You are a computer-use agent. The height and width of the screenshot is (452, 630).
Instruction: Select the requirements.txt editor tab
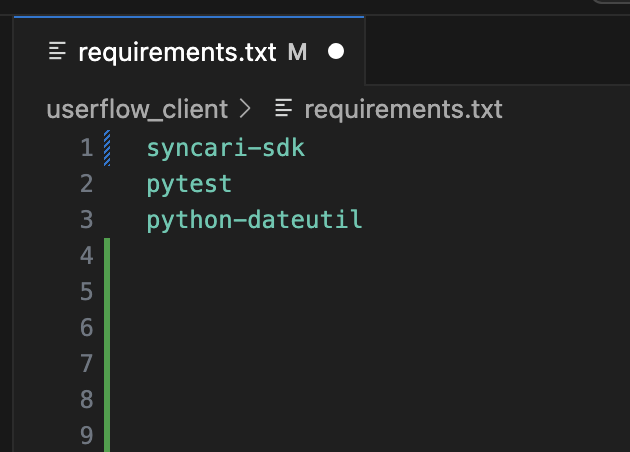tap(176, 52)
